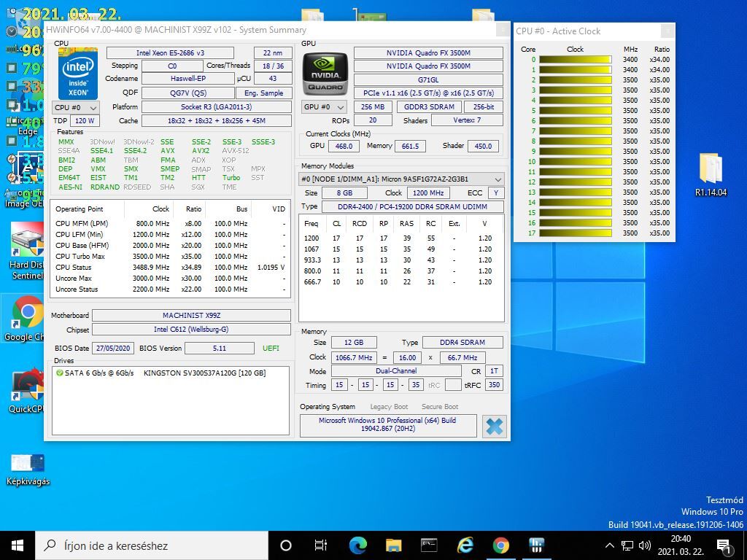The height and width of the screenshot is (560, 747).
Task: Click the Core 9 clock bar
Action: pos(575,152)
